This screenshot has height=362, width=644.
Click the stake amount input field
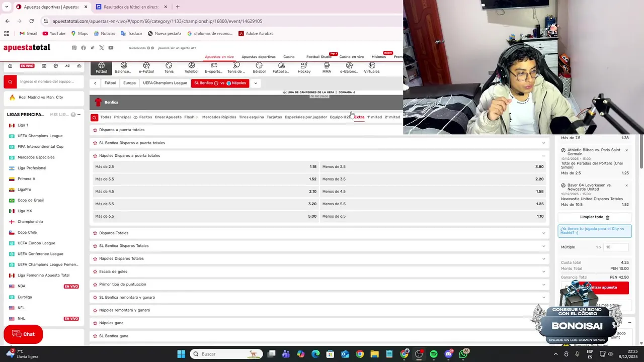pyautogui.click(x=616, y=247)
